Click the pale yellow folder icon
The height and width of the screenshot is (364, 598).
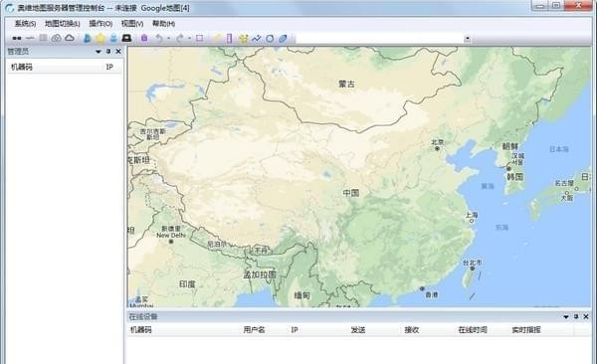coord(217,38)
